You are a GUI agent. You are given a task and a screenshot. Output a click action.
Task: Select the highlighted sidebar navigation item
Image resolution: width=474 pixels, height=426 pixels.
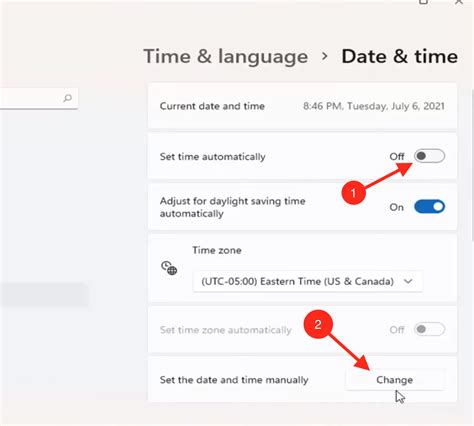[43, 295]
